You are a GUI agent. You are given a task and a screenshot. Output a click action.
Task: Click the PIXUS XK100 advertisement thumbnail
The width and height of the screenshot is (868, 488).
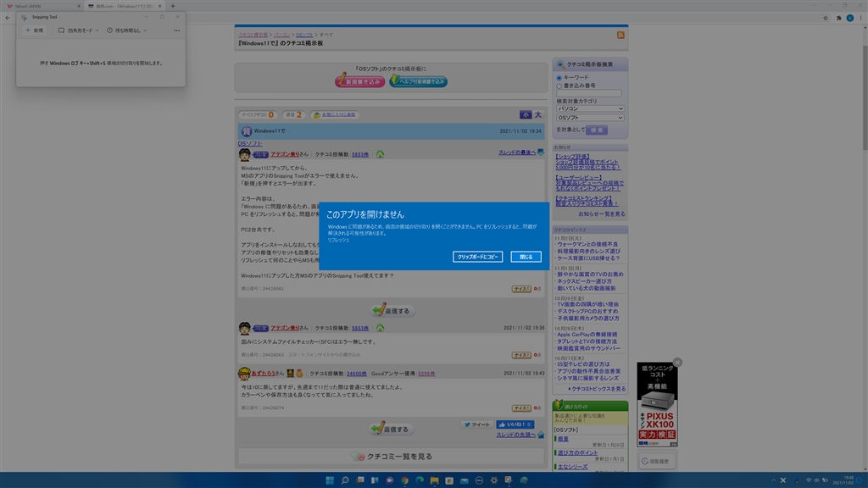click(x=657, y=405)
